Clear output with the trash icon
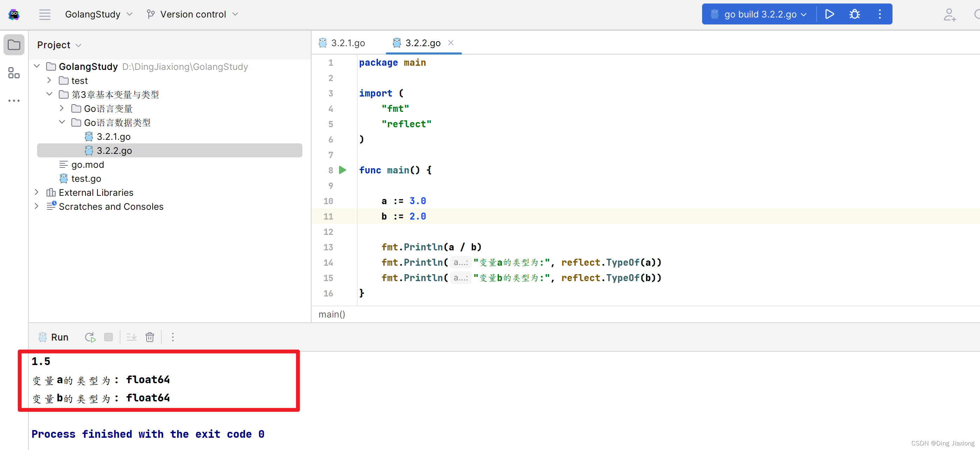The image size is (980, 450). click(x=149, y=337)
